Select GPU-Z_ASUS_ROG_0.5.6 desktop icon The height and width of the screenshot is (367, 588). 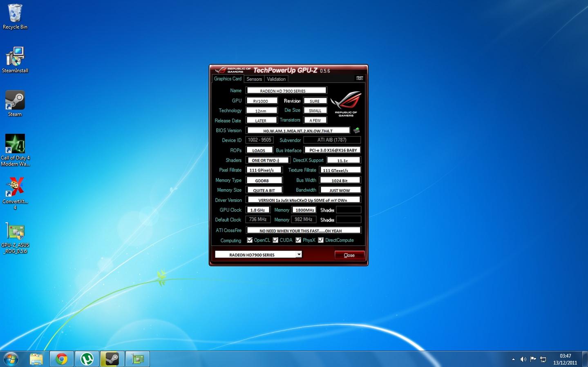point(15,238)
